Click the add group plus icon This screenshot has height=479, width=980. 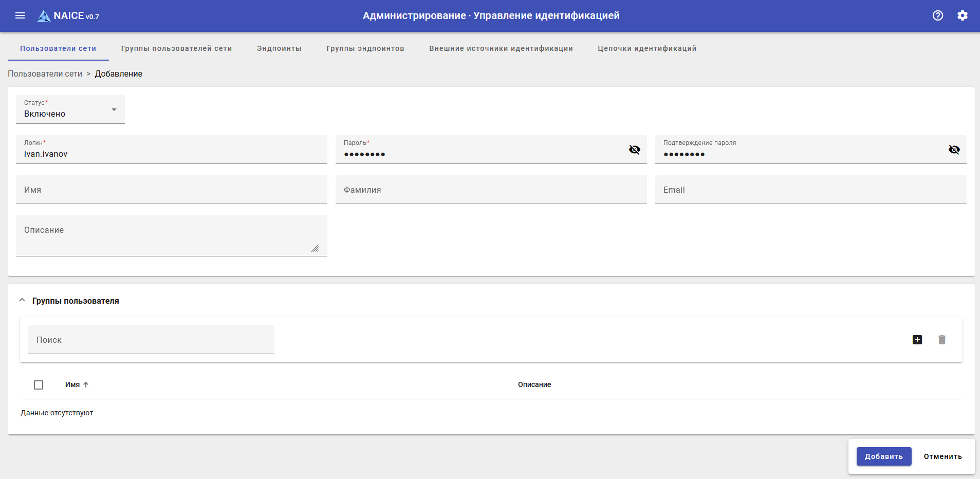917,340
